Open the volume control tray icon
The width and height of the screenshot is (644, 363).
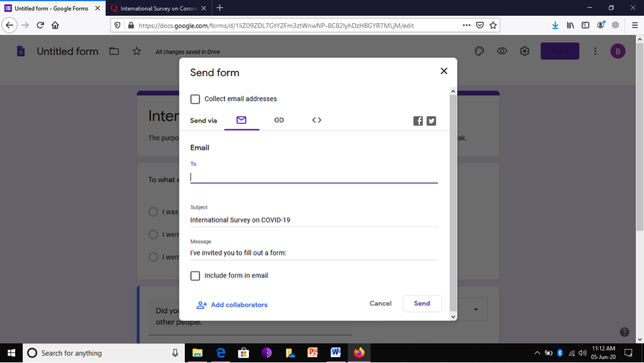tap(583, 353)
